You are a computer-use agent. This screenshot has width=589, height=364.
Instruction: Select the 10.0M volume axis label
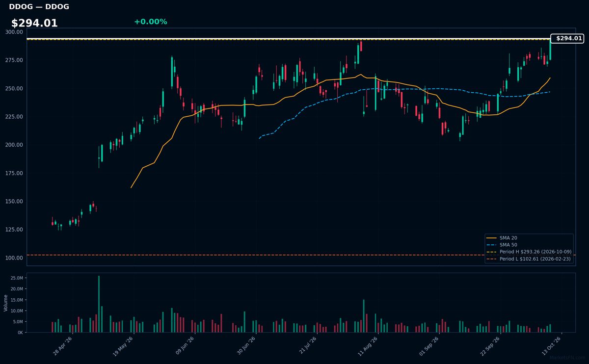click(17, 311)
